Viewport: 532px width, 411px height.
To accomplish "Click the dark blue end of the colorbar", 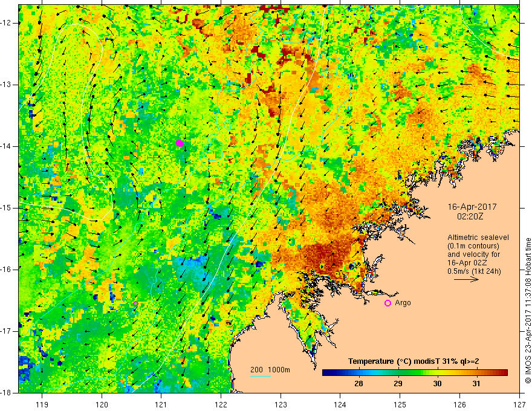I will click(x=326, y=373).
